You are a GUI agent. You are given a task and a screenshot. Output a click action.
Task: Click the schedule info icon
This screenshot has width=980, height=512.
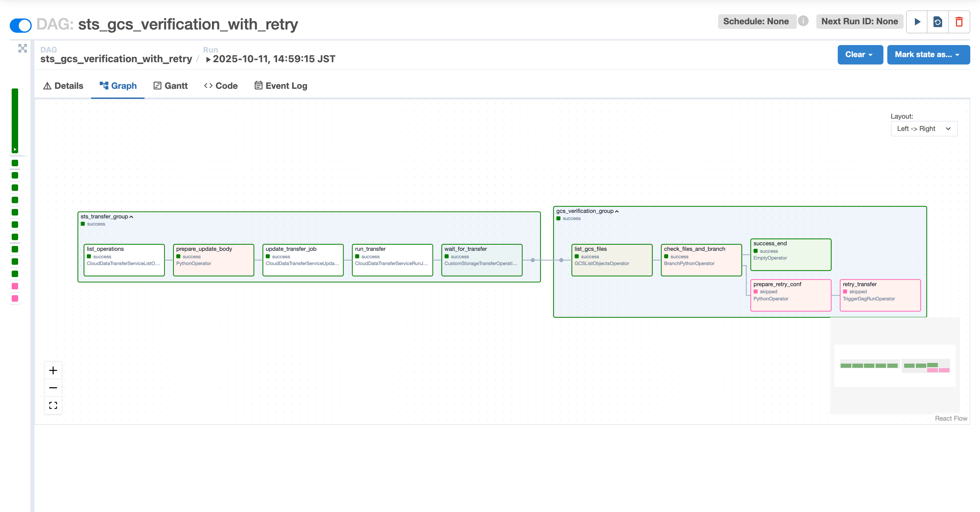coord(803,21)
